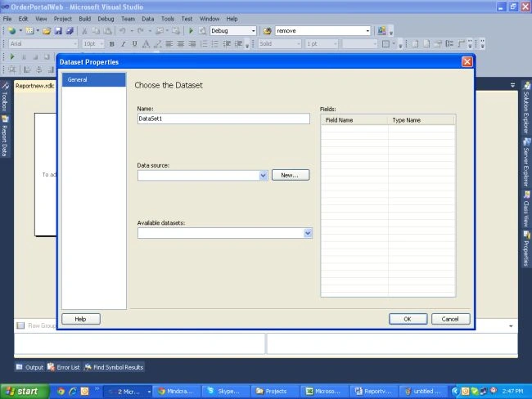Open the Output panel tab
Image resolution: width=532 pixels, height=399 pixels.
pyautogui.click(x=29, y=367)
